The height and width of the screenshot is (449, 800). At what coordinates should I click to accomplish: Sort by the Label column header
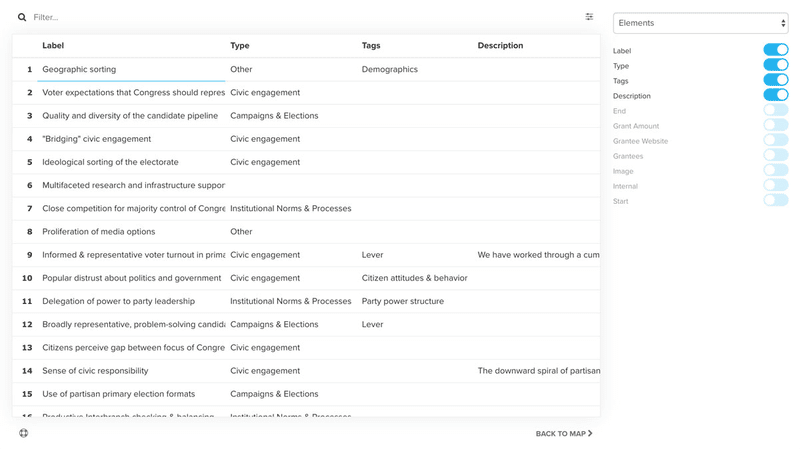pos(53,46)
